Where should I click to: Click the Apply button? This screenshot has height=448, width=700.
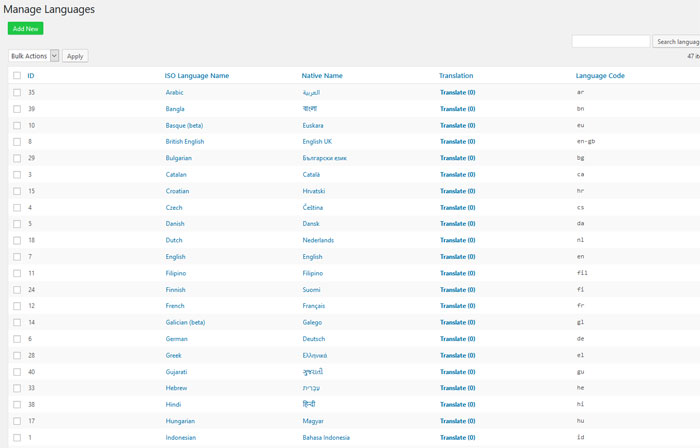(75, 56)
